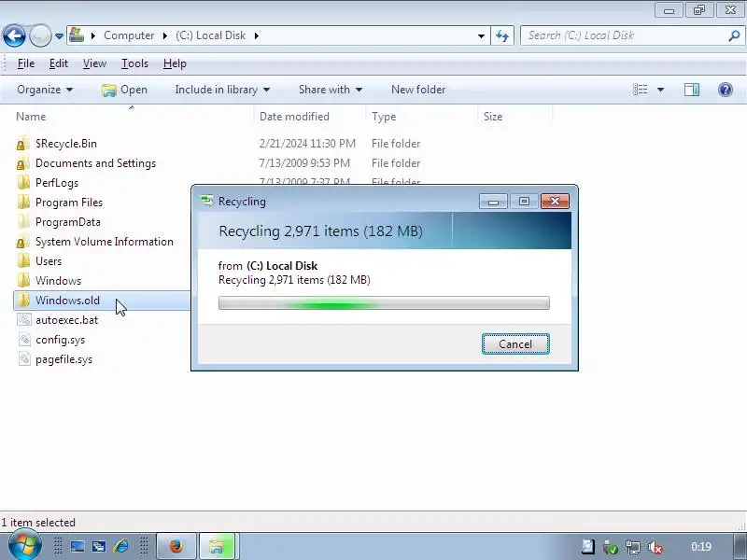Select (C:) Local Disk breadcrumb
The width and height of the screenshot is (747, 560).
[210, 35]
